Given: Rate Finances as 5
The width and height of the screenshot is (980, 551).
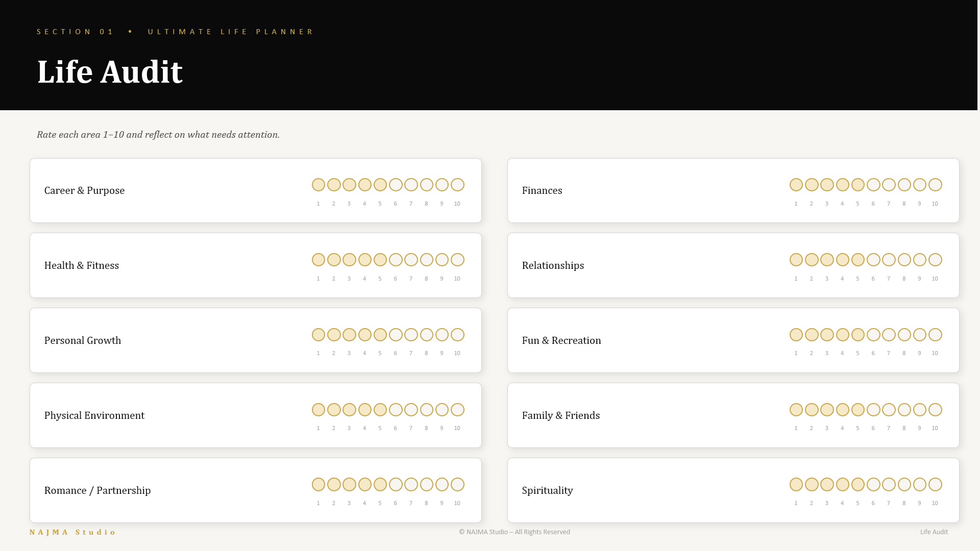Looking at the screenshot, I should coord(858,185).
